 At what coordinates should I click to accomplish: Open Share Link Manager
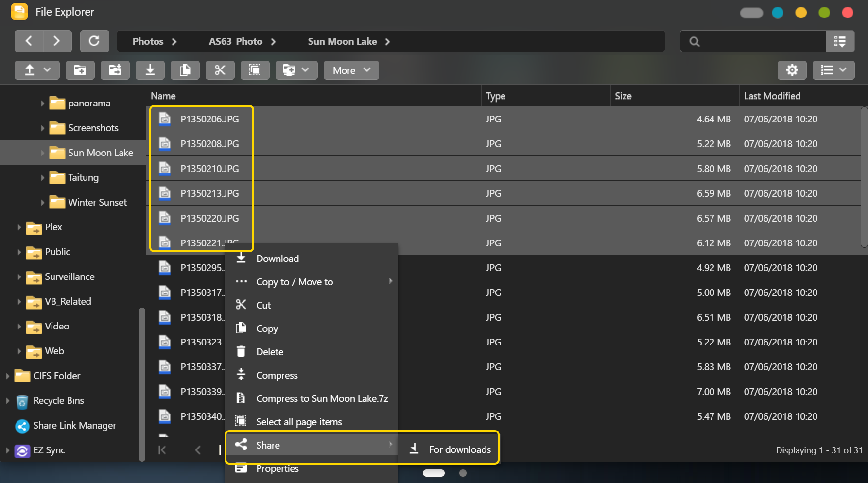pyautogui.click(x=74, y=425)
